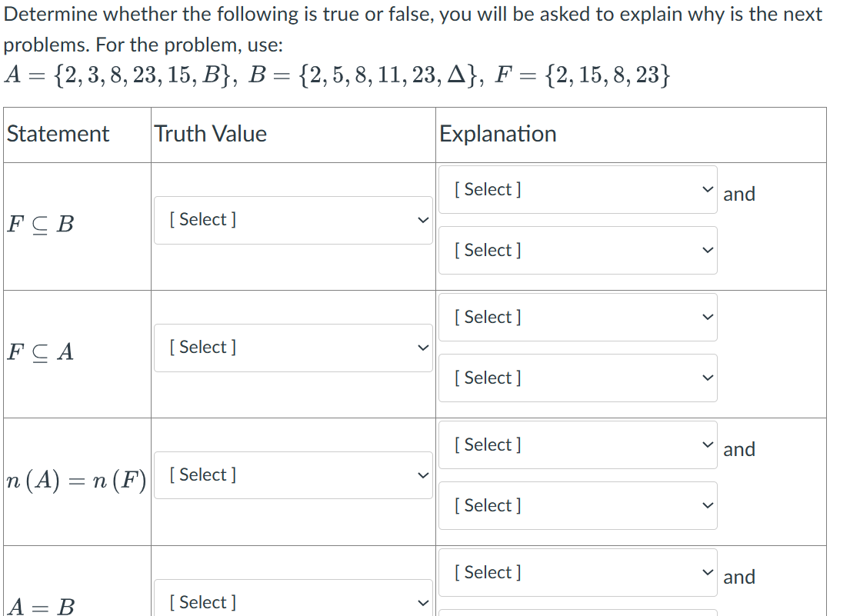
Task: Open the Truth Value dropdown for F ⊆ B
Action: 292,219
